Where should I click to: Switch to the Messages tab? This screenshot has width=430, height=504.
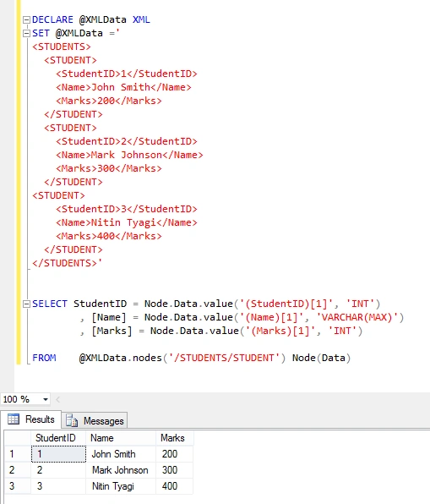[95, 421]
